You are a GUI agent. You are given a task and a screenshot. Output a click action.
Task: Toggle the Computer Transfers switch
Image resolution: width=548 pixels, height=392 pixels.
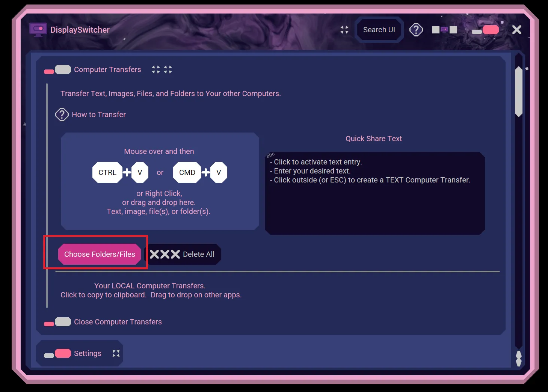pyautogui.click(x=57, y=70)
